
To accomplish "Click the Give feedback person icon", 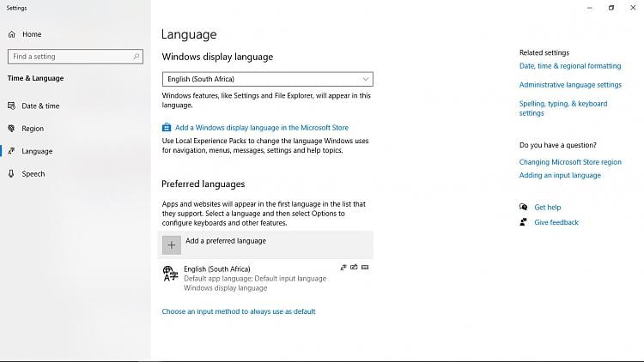I will [523, 222].
